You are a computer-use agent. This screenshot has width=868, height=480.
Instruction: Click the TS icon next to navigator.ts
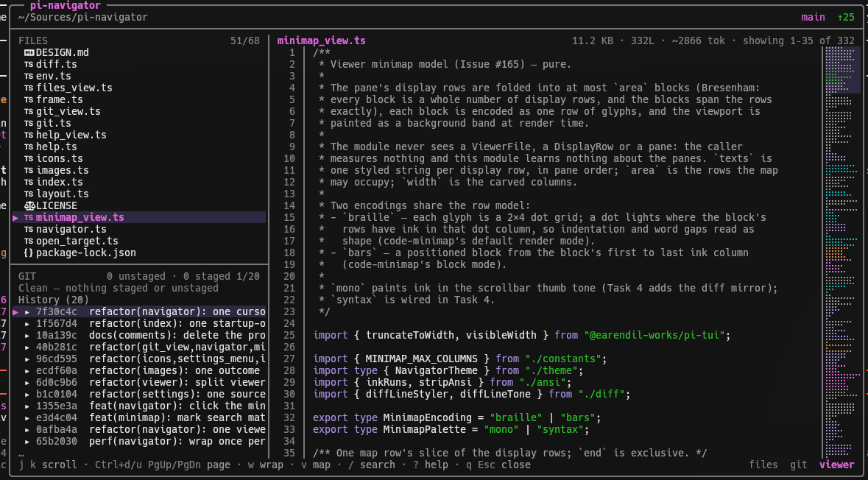tap(29, 229)
